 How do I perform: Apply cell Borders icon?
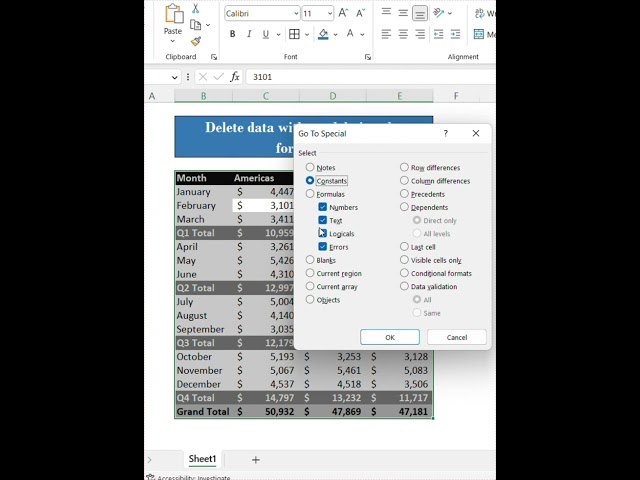click(294, 34)
